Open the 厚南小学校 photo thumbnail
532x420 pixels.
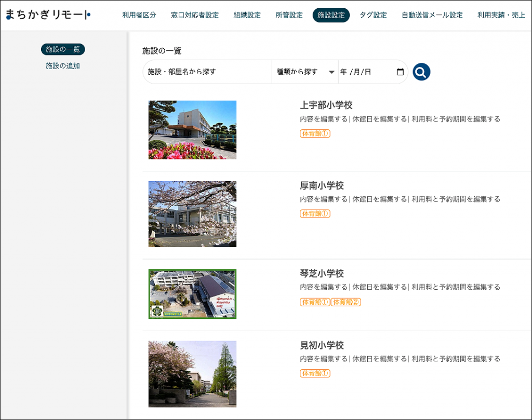(192, 214)
